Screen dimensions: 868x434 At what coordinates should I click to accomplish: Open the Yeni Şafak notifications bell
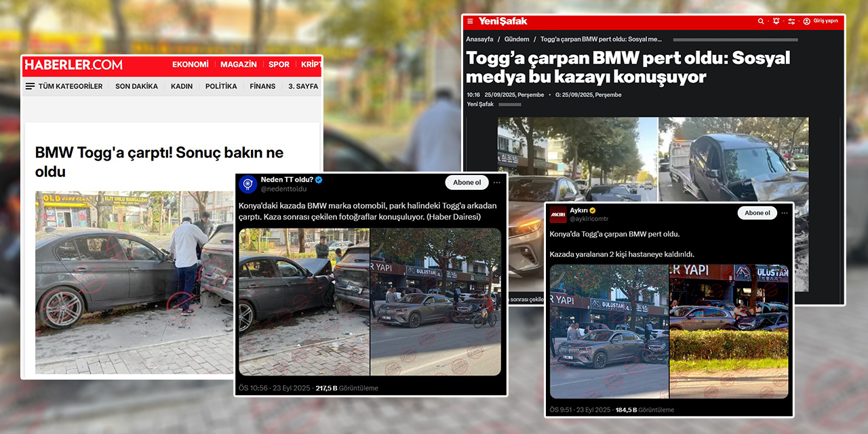776,21
